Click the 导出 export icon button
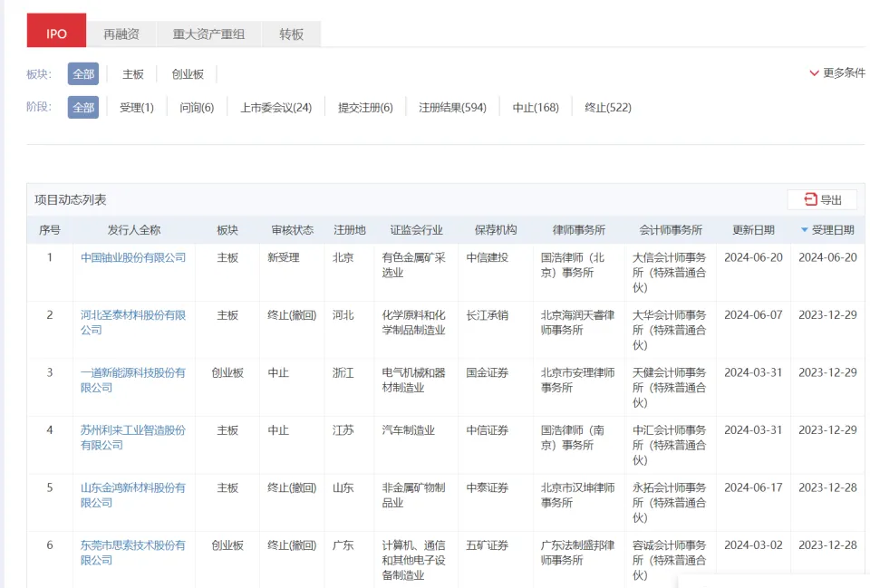The height and width of the screenshot is (588, 870). click(822, 200)
